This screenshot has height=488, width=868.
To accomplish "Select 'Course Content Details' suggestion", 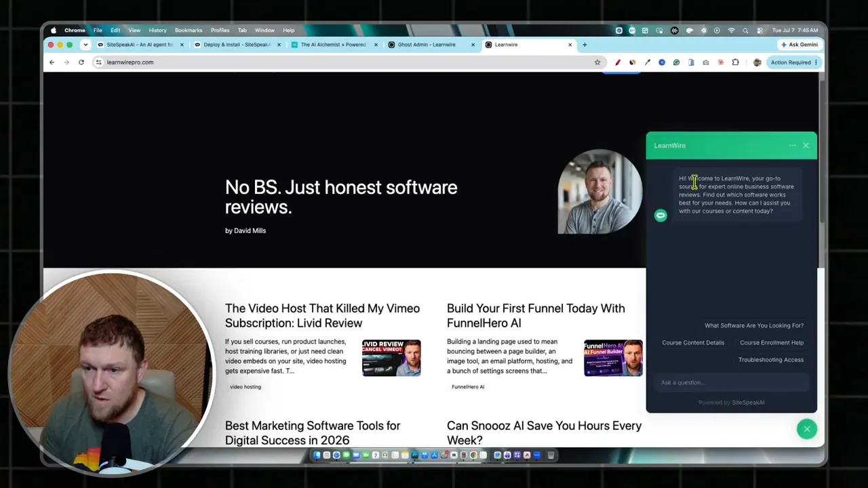I will tap(693, 343).
